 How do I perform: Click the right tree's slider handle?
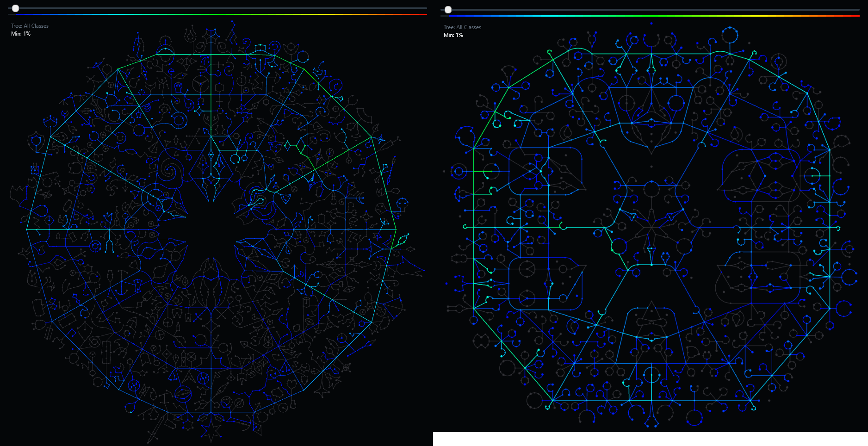pyautogui.click(x=448, y=10)
